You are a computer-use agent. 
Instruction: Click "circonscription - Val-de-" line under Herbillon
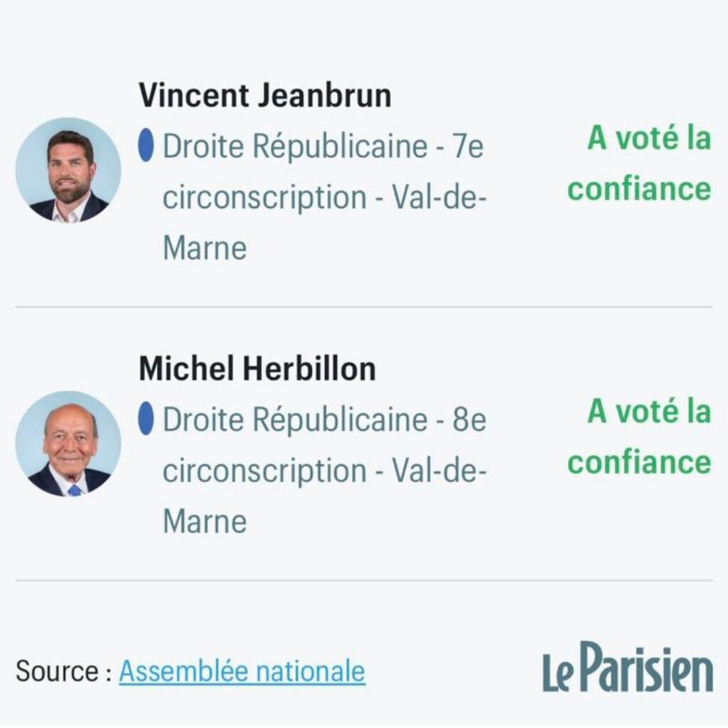325,471
